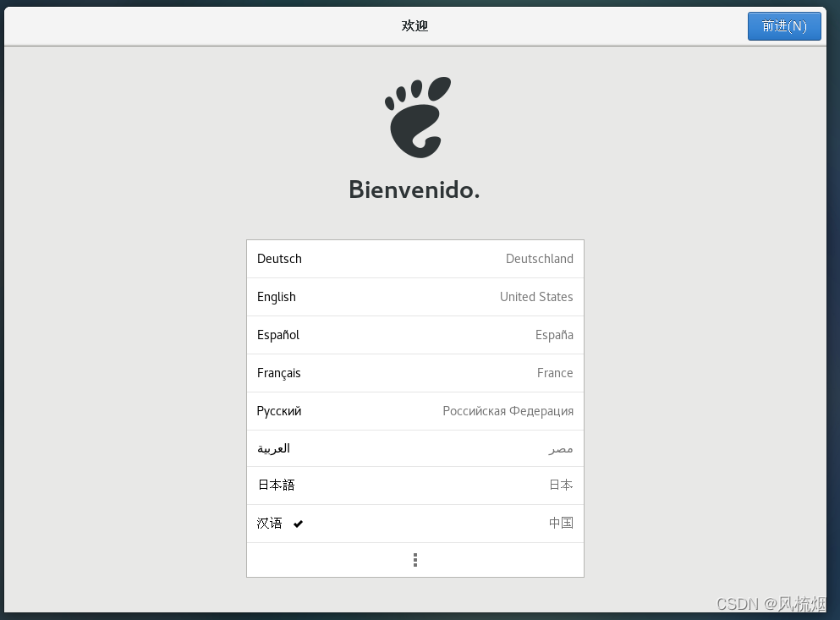Choose English as the language

[415, 297]
